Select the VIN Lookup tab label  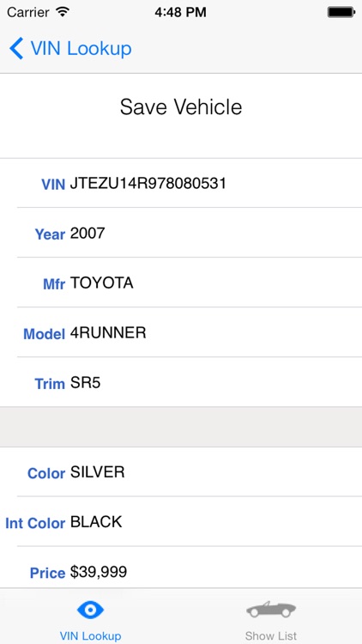pyautogui.click(x=90, y=636)
